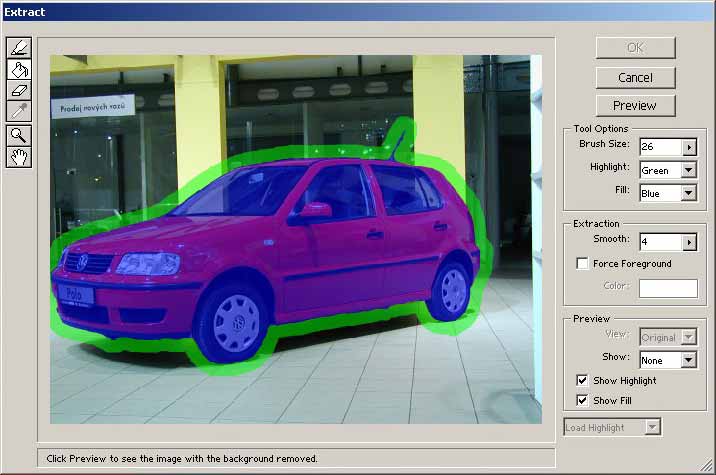This screenshot has width=716, height=475.
Task: Click the 'Click Preview to see' status hint
Action: pos(182,459)
